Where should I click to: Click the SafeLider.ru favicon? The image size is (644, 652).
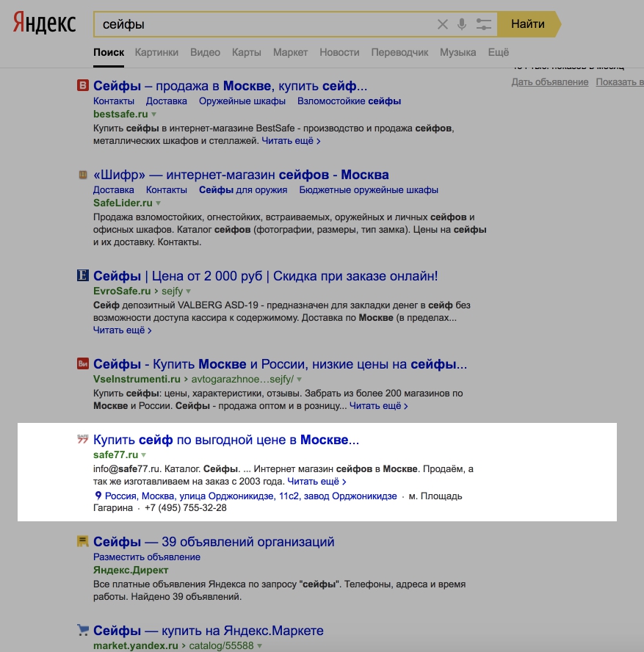[x=83, y=175]
